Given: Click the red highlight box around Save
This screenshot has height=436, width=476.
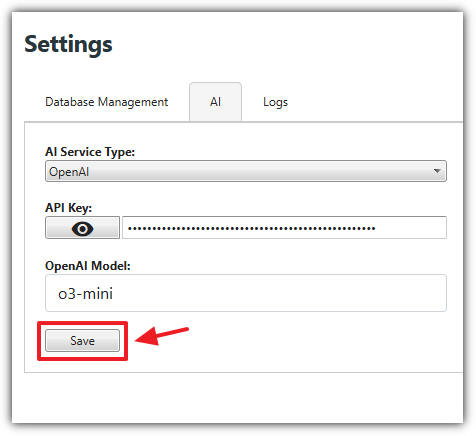Looking at the screenshot, I should [x=82, y=341].
